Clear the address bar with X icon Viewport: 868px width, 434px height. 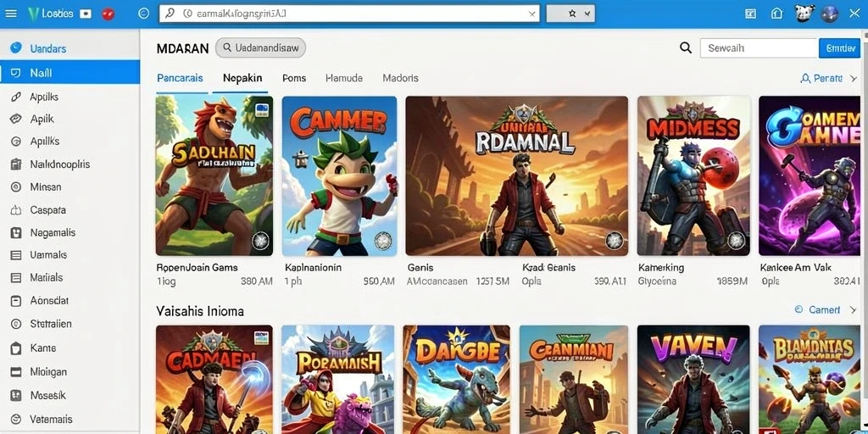pyautogui.click(x=532, y=14)
